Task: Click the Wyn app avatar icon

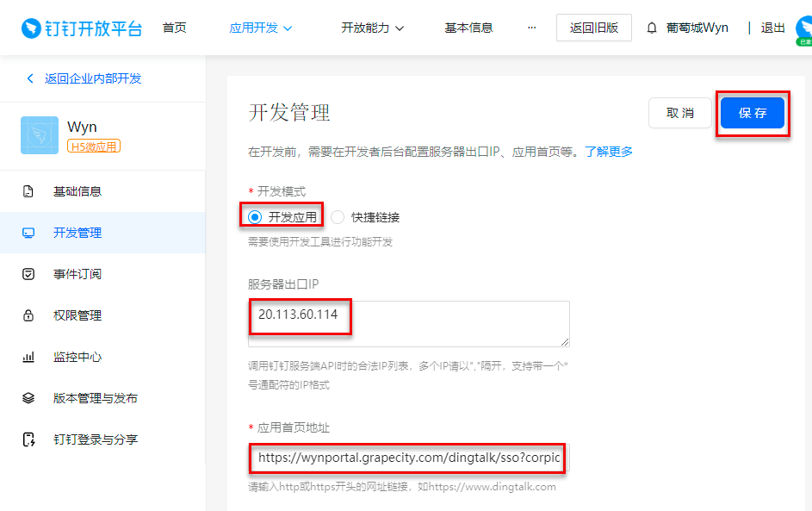Action: click(39, 135)
